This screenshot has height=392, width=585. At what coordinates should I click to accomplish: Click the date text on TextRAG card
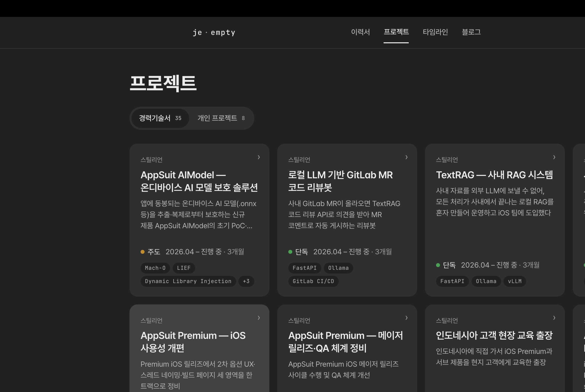(500, 265)
